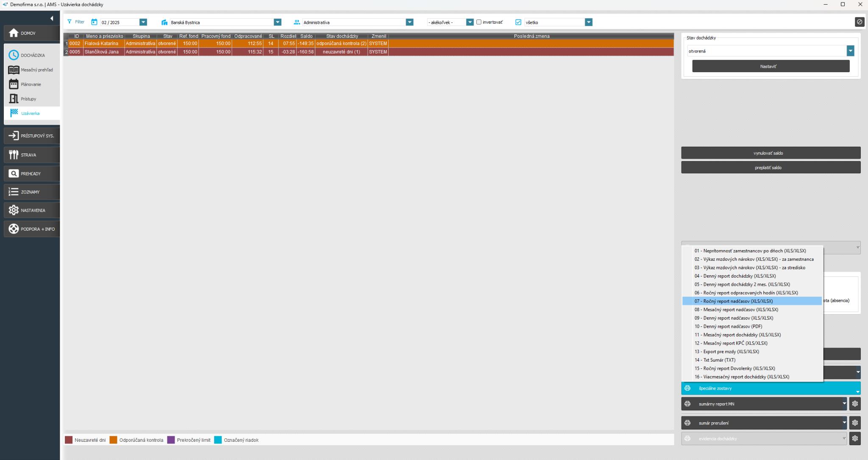Open Nastavenia gear icon in sidebar
This screenshot has height=460, width=868.
tap(14, 210)
